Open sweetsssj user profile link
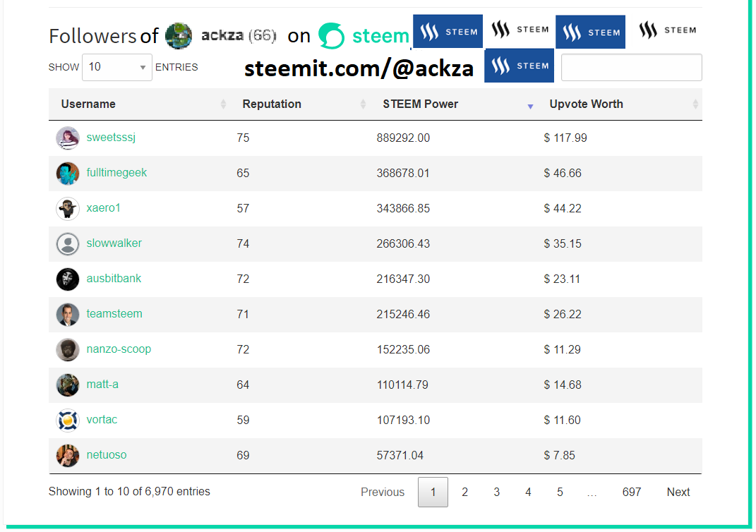Viewport: 756px width, 532px height. tap(111, 138)
